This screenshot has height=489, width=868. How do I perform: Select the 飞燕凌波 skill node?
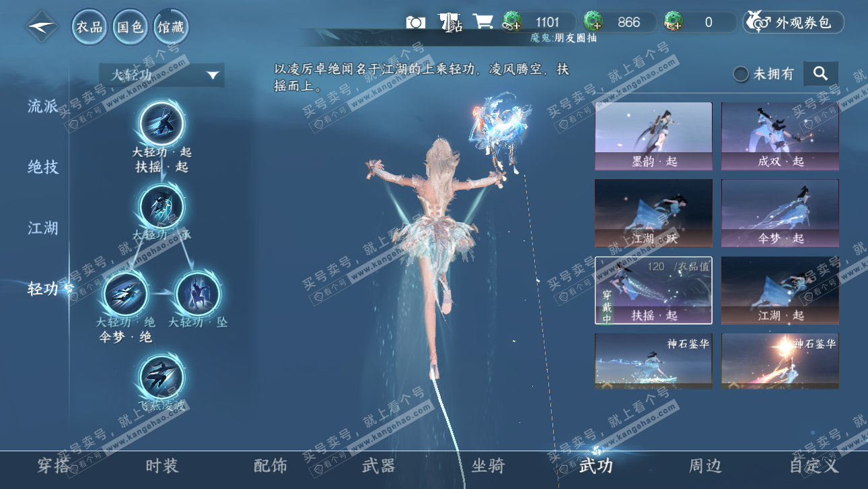click(161, 377)
